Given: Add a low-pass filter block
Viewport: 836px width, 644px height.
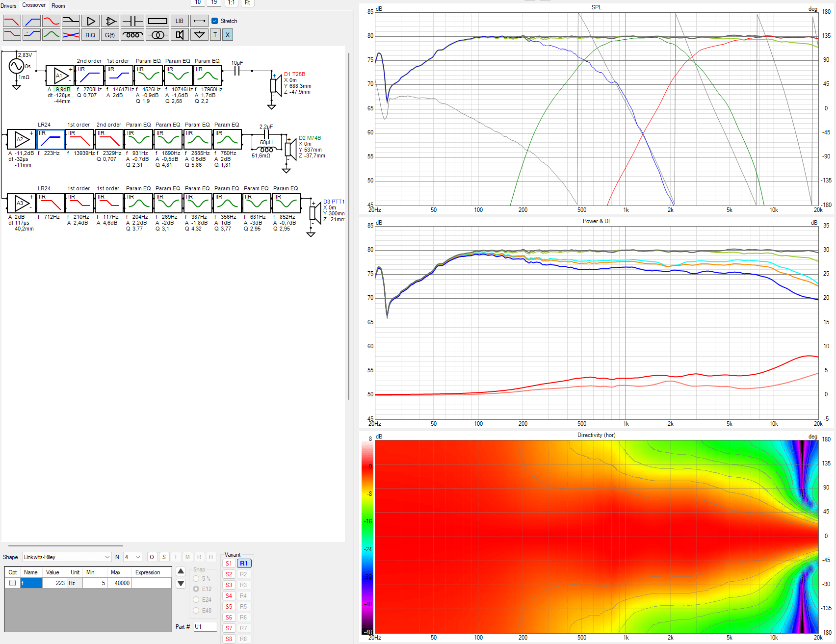Looking at the screenshot, I should [x=12, y=21].
